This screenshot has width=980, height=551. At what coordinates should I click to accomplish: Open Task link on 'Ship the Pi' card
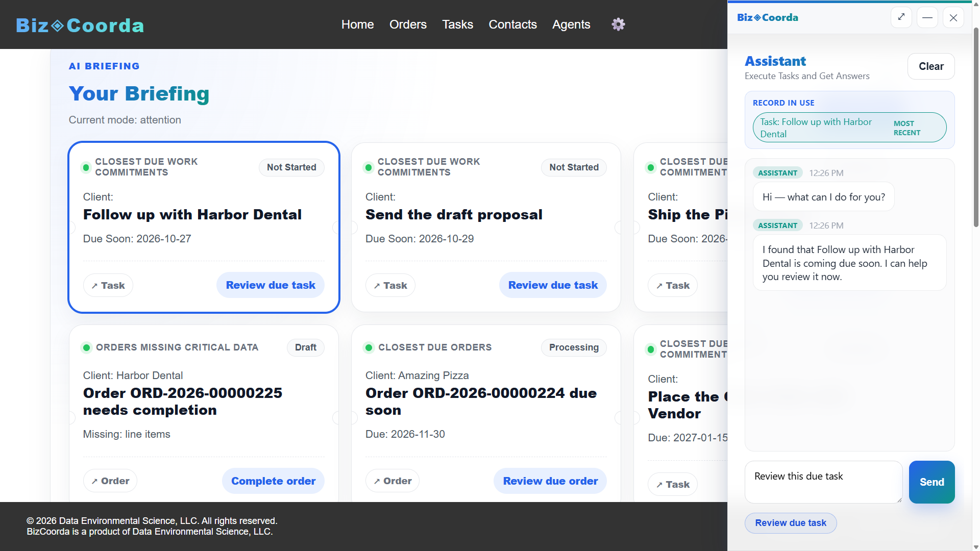coord(673,285)
